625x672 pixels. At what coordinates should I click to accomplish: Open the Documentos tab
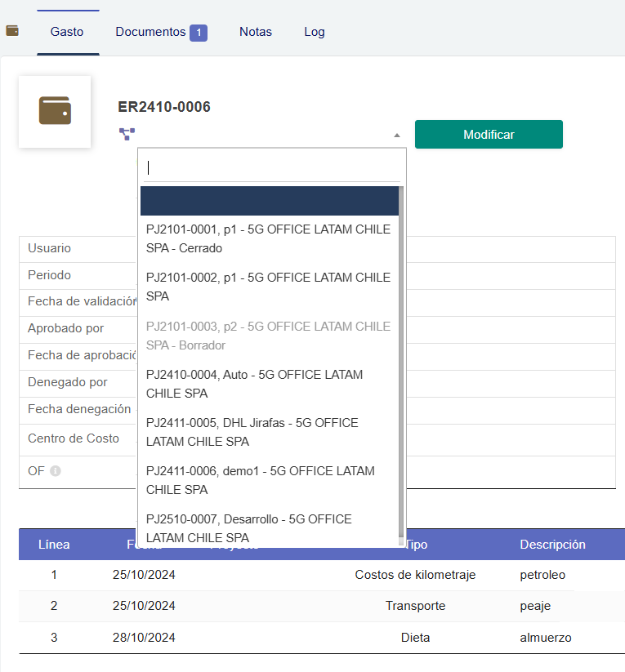(160, 32)
